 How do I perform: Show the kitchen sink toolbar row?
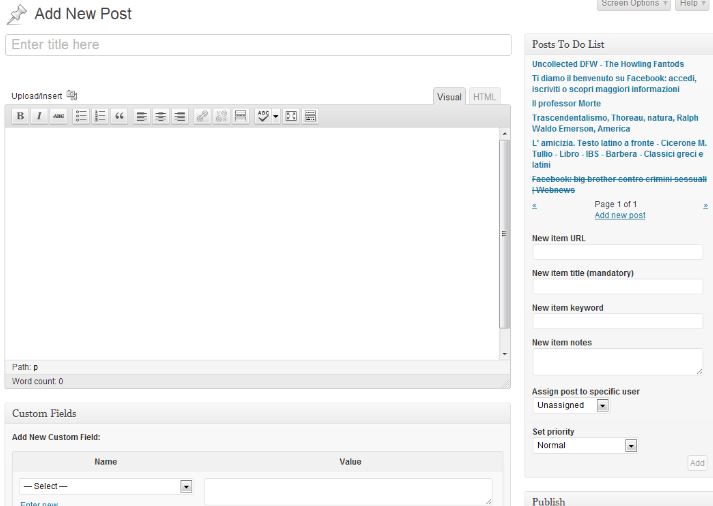[x=310, y=116]
